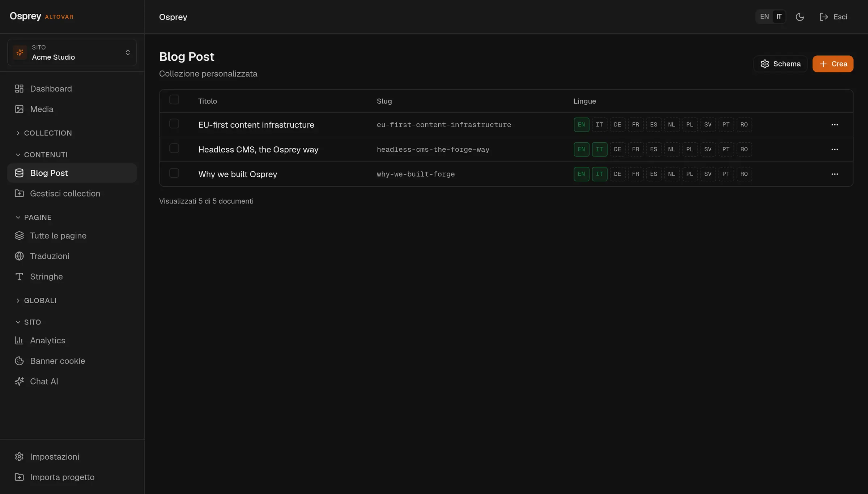Open row actions for Headless CMS post

coord(835,149)
